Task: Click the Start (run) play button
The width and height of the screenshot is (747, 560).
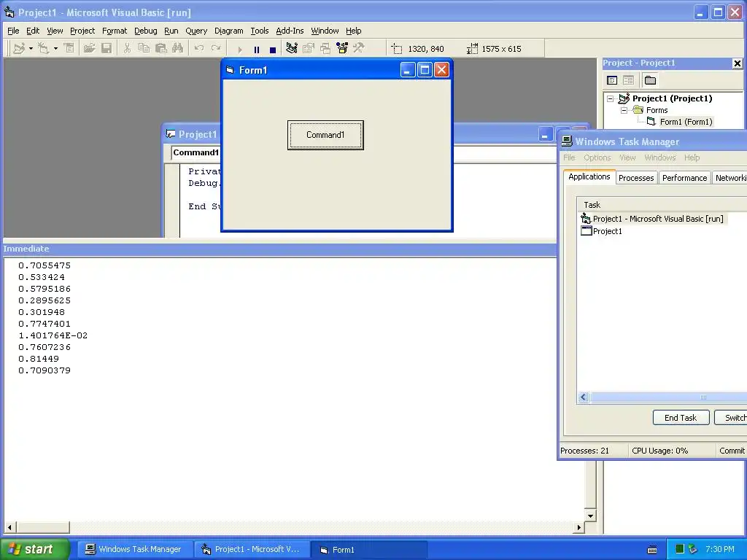Action: click(x=239, y=49)
